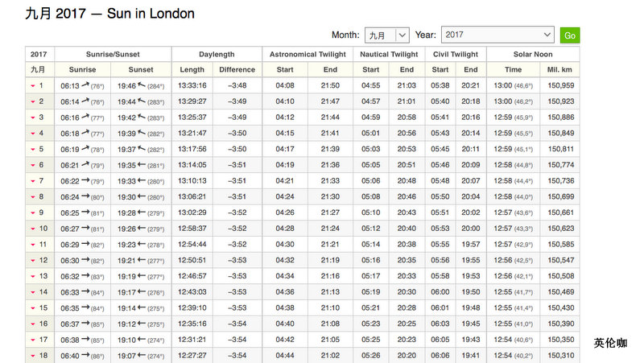Click the Astronomical Twilight header
The height and width of the screenshot is (363, 644).
(308, 55)
